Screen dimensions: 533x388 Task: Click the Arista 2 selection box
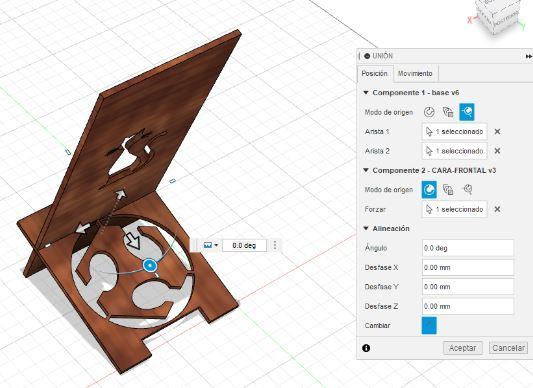(454, 151)
